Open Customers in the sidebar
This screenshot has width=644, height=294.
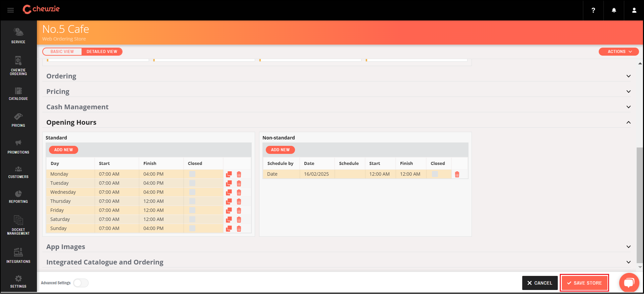click(x=18, y=172)
